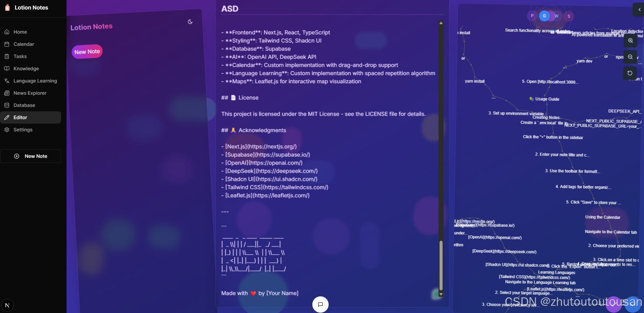Click the note title ASD

click(230, 9)
